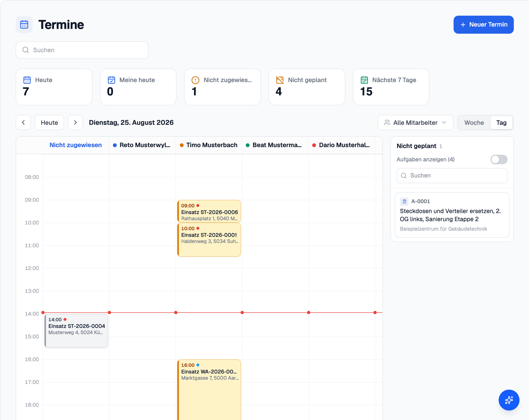Image resolution: width=529 pixels, height=420 pixels.
Task: Go to previous day with left chevron
Action: point(23,122)
